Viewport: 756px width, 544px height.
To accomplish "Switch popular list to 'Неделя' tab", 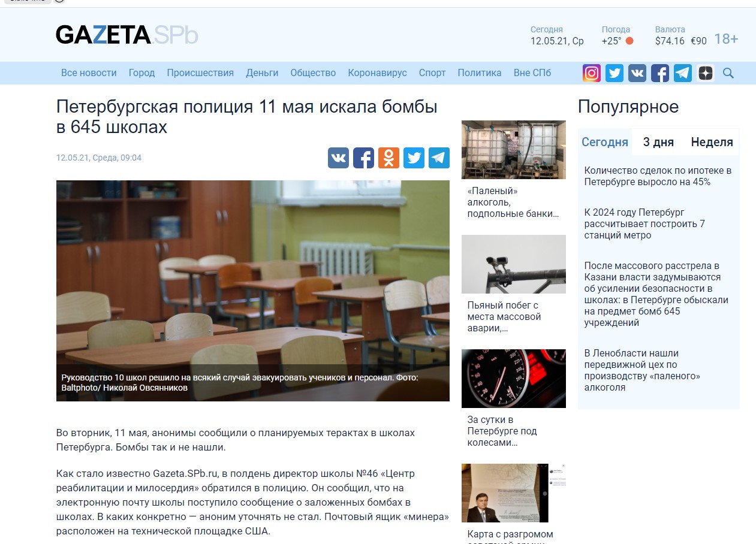I will [x=712, y=142].
